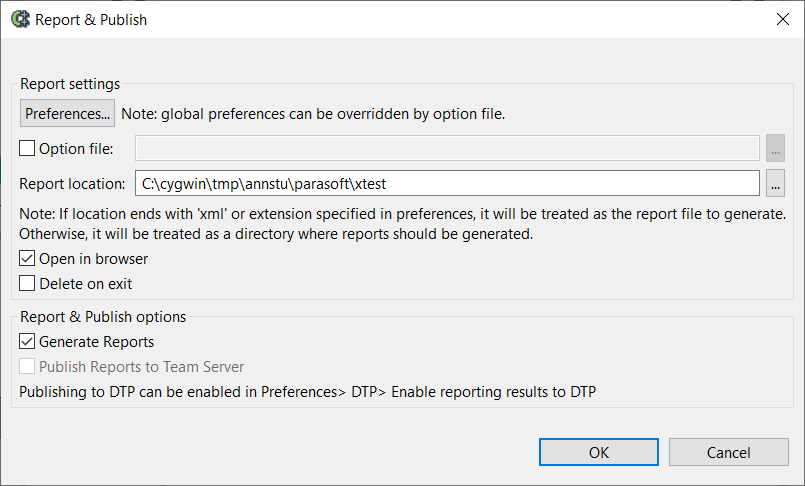Enable the Option file checkbox

[x=27, y=148]
